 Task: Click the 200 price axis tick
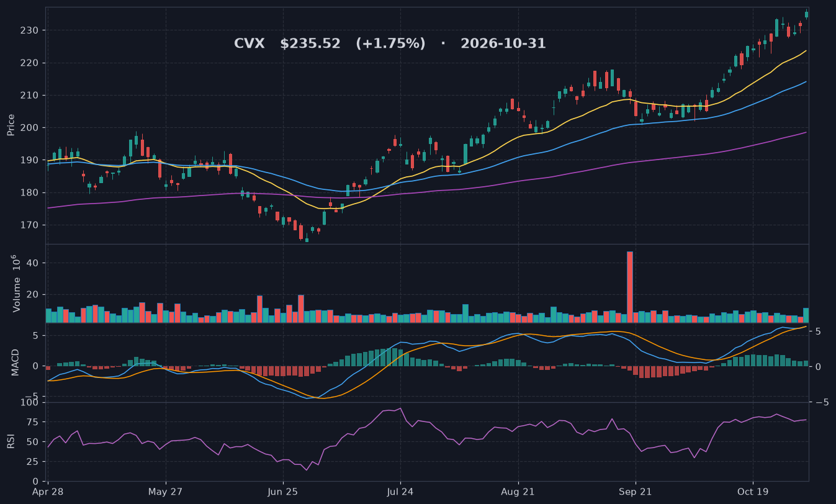pos(29,128)
